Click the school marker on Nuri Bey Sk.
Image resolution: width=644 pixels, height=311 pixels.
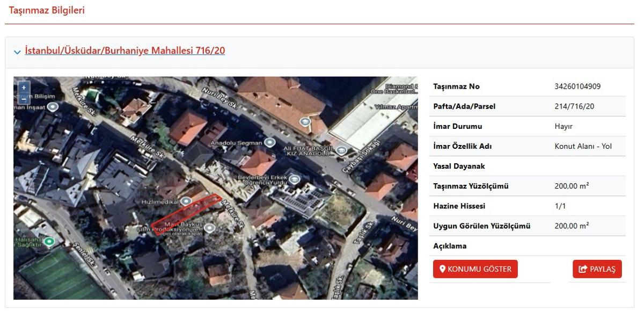point(305,122)
